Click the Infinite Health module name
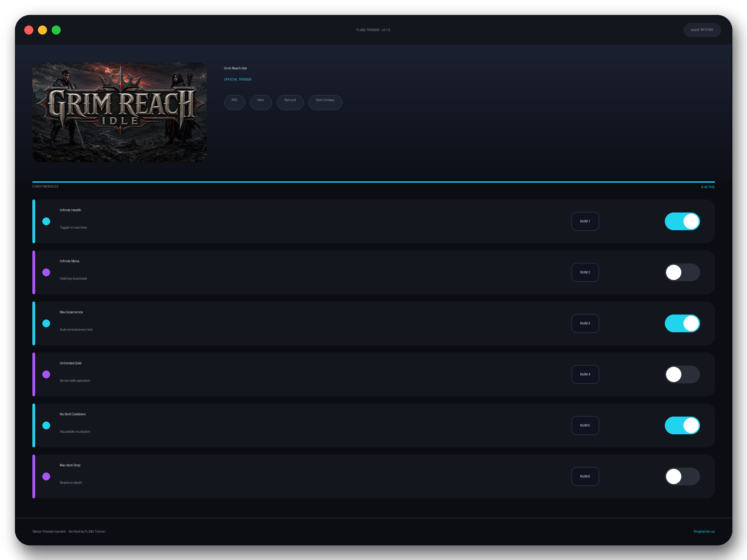The image size is (747, 560). pyautogui.click(x=70, y=210)
